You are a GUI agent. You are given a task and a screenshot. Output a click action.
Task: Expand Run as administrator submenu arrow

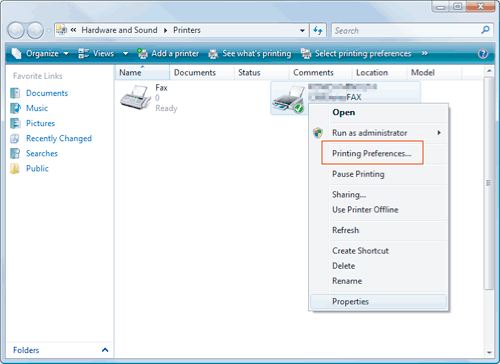[439, 133]
